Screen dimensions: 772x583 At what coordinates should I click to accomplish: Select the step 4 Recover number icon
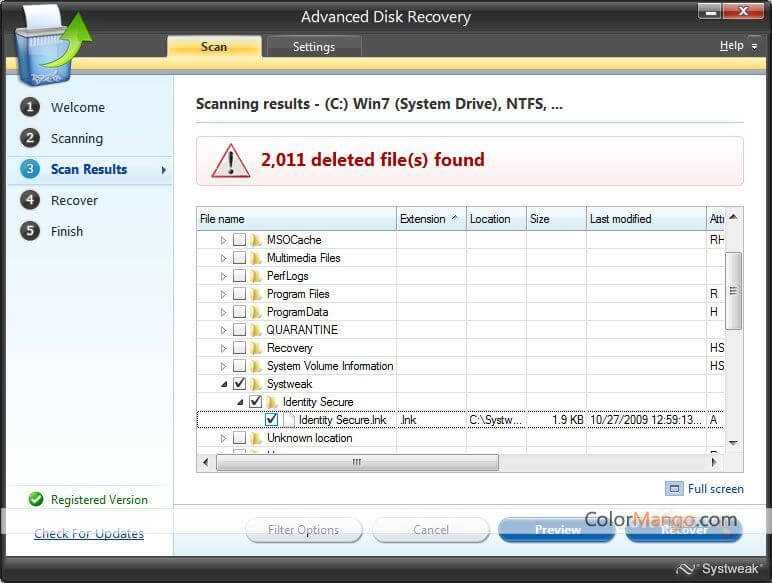[x=30, y=200]
